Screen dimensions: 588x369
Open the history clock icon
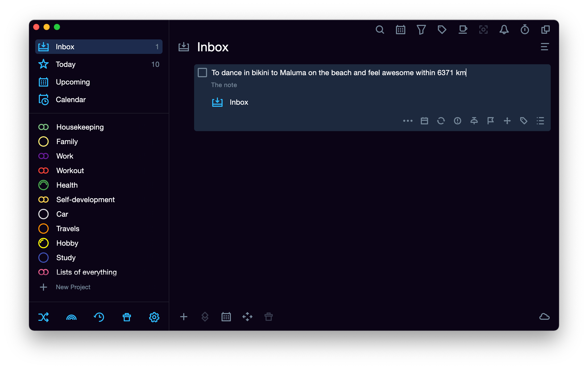pyautogui.click(x=99, y=317)
